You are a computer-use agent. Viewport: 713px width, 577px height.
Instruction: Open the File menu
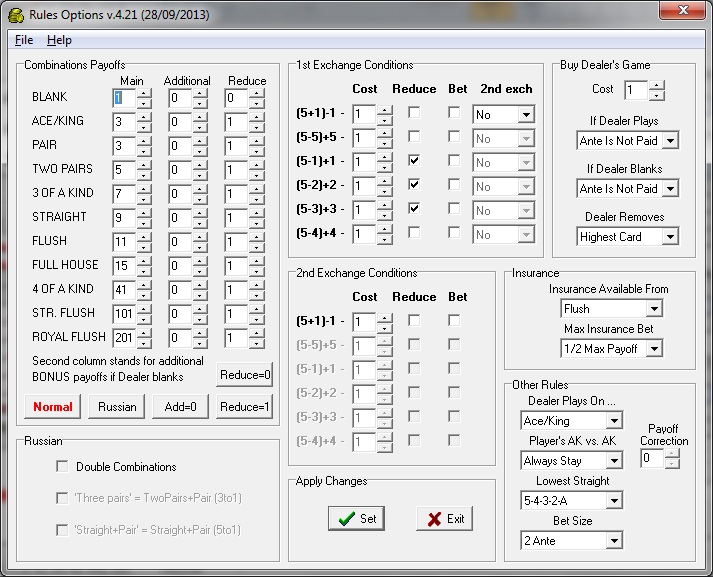[x=24, y=40]
